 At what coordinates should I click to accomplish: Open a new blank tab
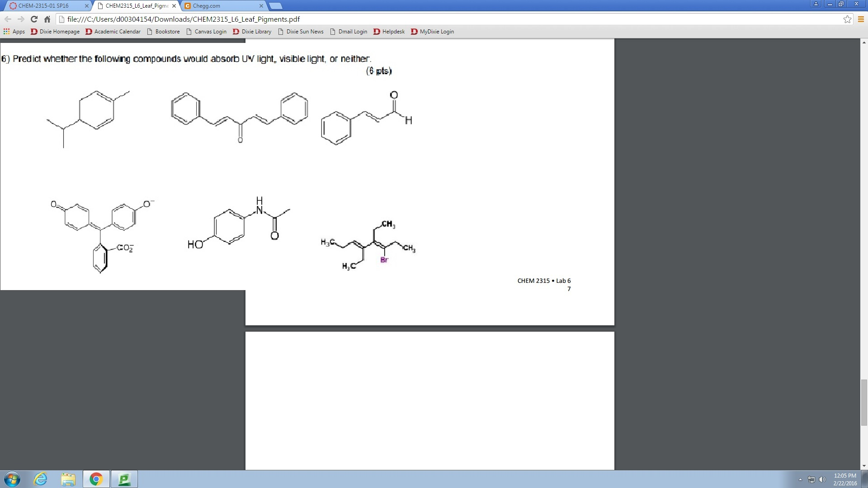(274, 6)
